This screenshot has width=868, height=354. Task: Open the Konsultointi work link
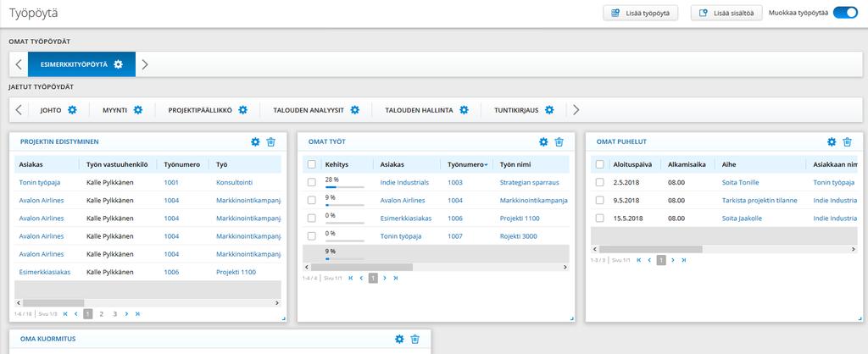tap(234, 183)
